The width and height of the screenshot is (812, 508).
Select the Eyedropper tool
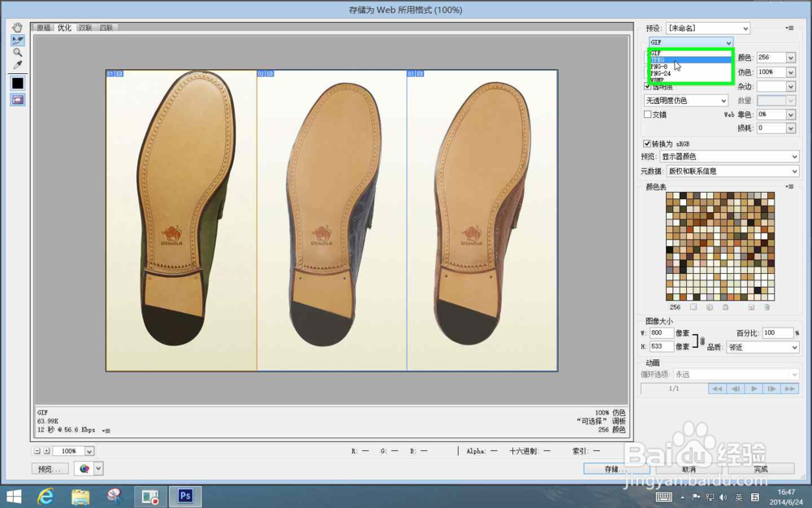pos(18,65)
